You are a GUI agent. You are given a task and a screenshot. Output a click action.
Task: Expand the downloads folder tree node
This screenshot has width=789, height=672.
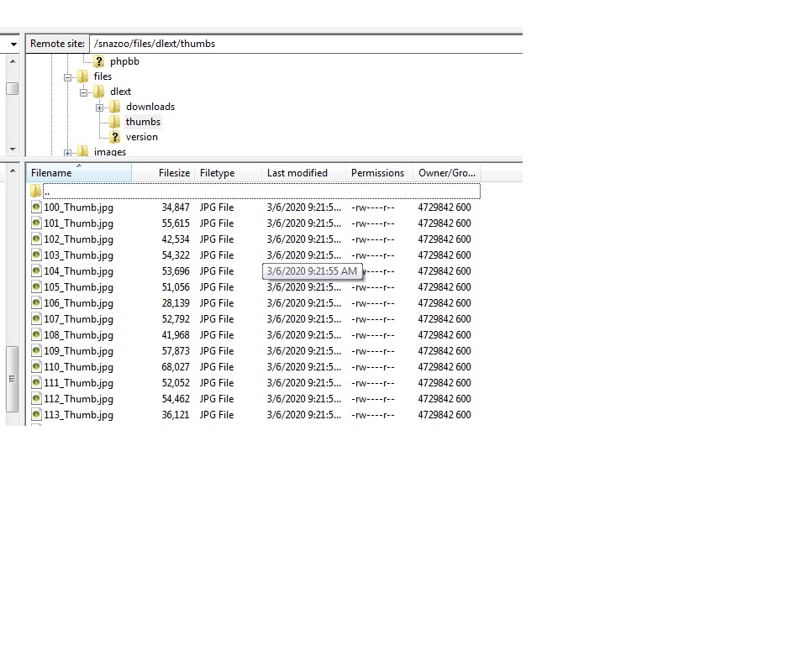99,108
